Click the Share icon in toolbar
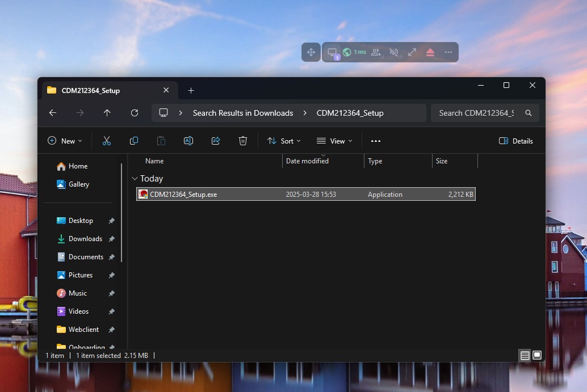The height and width of the screenshot is (392, 587). [x=216, y=141]
